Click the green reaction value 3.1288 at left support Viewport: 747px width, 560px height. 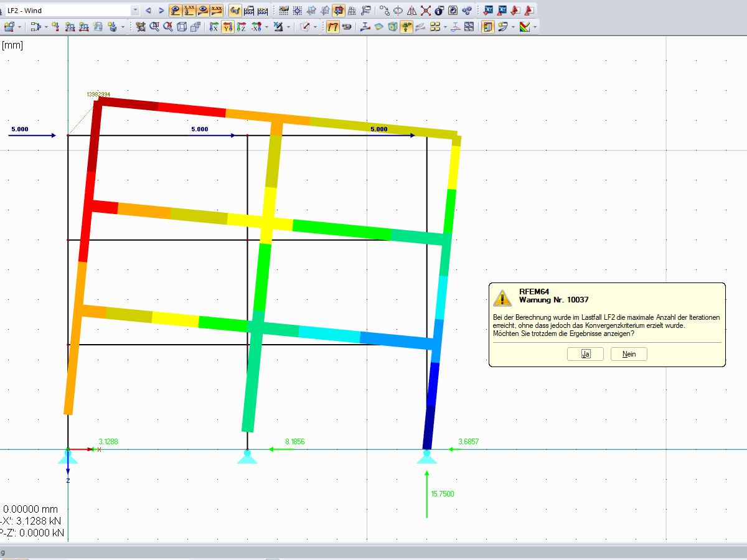pos(108,442)
